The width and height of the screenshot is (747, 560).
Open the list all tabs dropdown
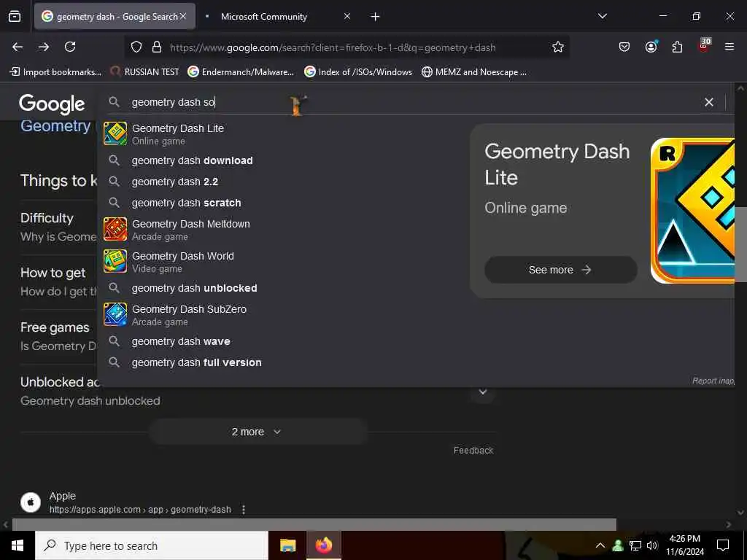pos(603,16)
